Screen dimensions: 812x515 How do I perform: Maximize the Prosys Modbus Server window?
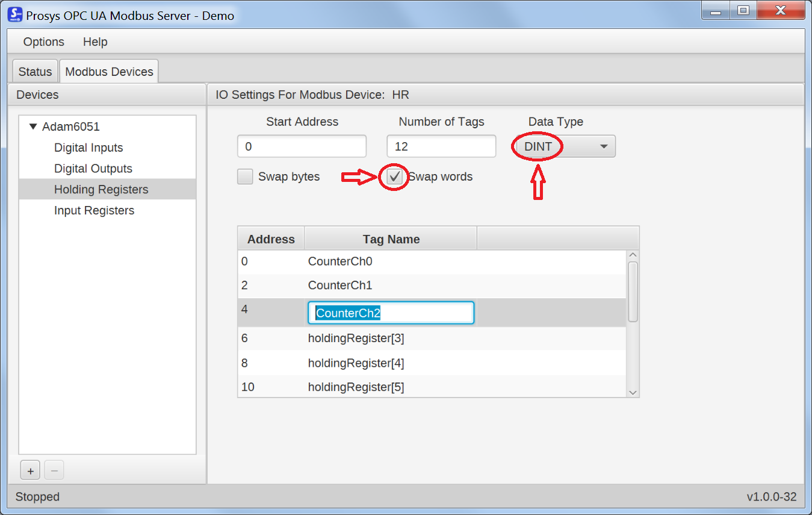[x=743, y=11]
